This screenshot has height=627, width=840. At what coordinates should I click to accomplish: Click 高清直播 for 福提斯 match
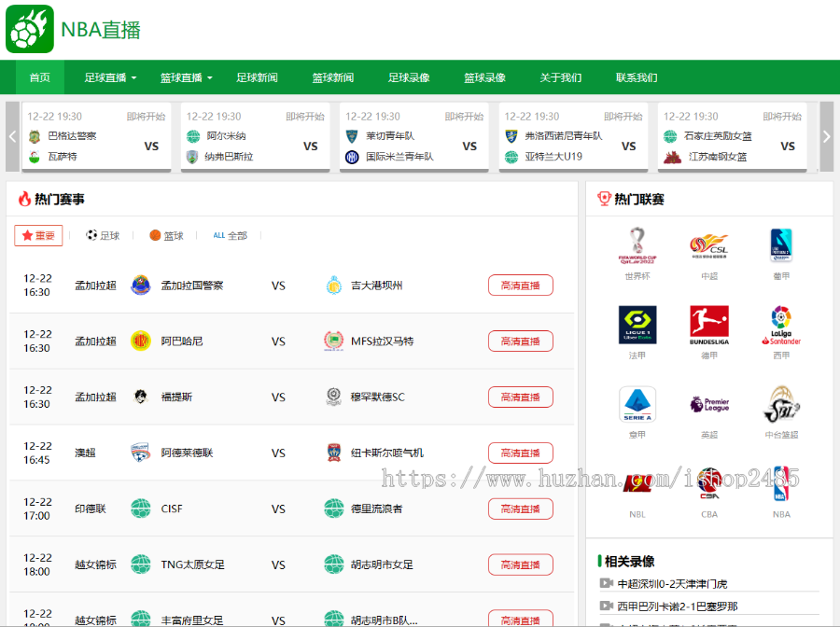[520, 397]
